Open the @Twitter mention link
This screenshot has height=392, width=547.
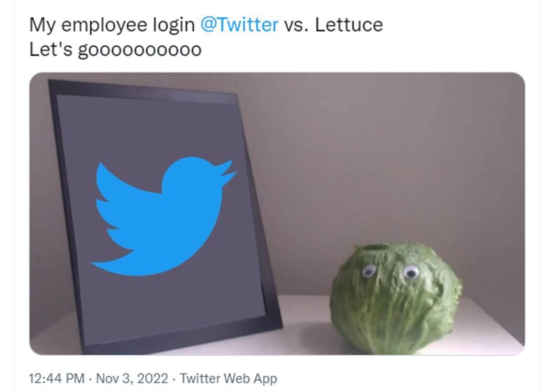(239, 25)
